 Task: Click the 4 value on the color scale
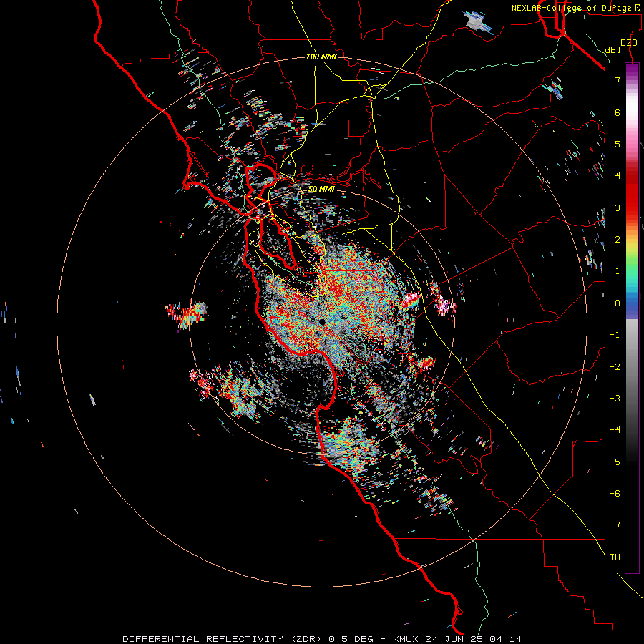click(x=618, y=175)
